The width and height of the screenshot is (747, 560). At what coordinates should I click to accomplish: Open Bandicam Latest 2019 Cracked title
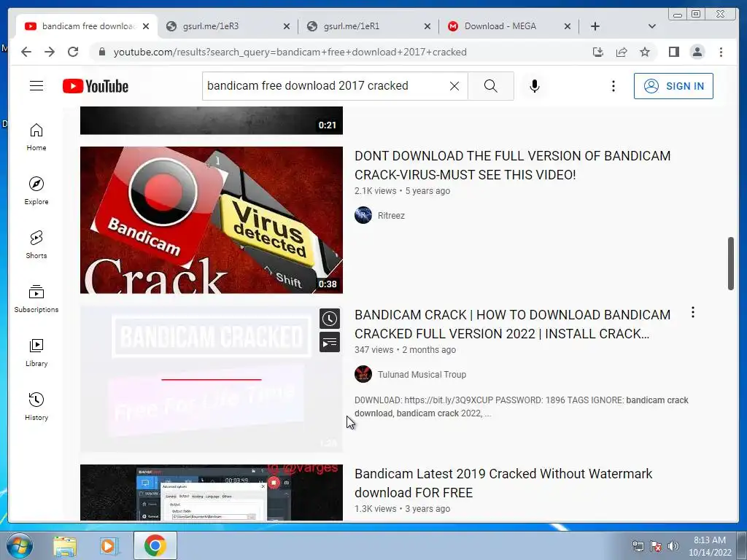click(503, 483)
